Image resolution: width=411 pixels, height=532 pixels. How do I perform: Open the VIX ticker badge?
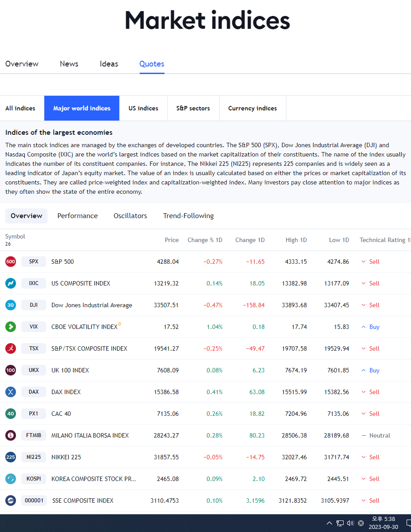point(34,327)
